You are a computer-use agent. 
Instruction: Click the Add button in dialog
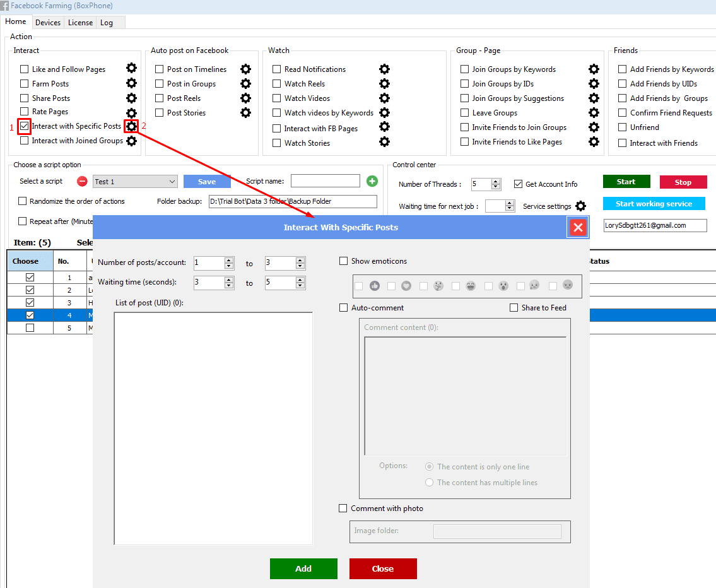coord(303,568)
